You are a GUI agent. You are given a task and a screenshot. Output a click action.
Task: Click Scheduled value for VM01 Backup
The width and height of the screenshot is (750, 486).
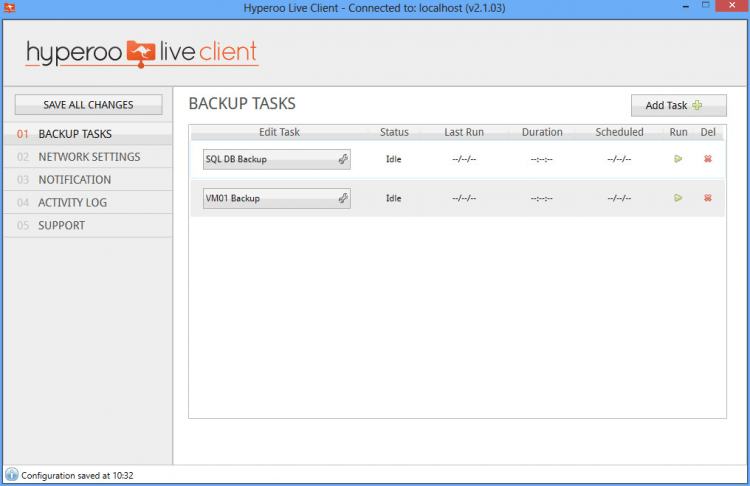point(619,198)
